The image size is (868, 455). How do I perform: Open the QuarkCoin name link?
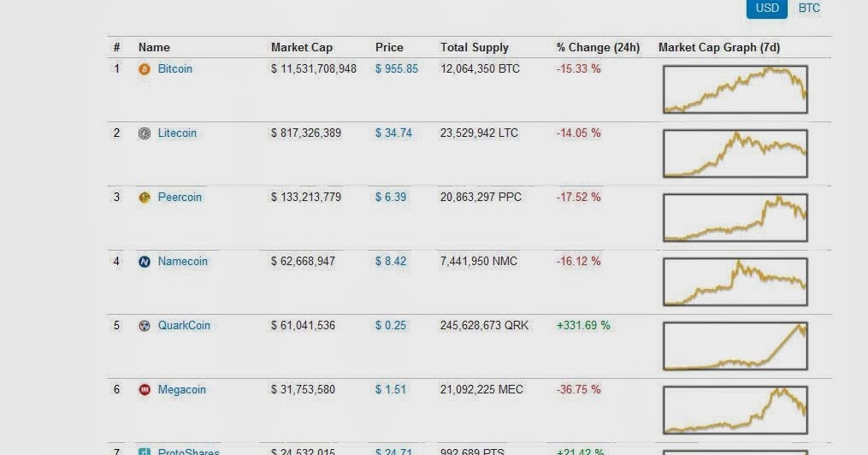[184, 325]
